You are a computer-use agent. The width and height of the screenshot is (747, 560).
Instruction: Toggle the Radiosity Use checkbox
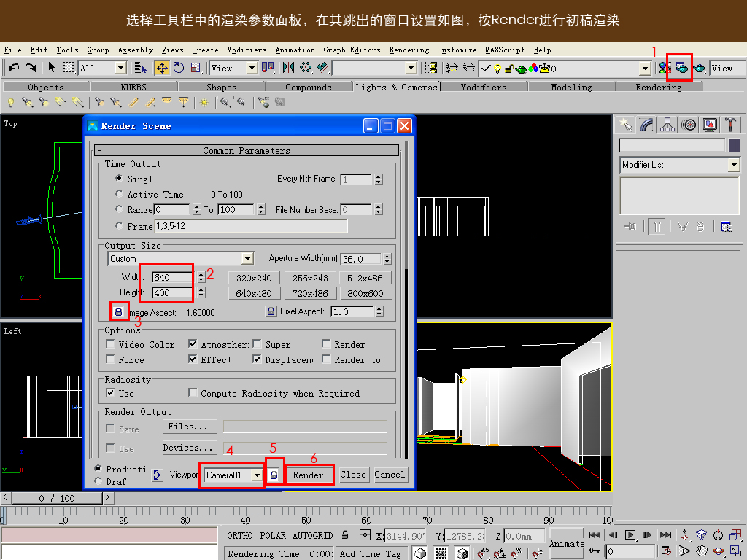pos(110,393)
